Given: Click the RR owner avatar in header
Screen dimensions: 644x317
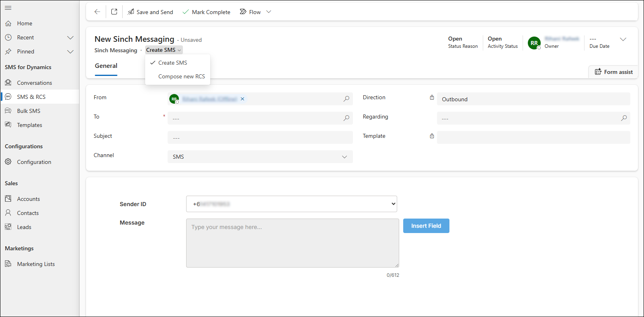Looking at the screenshot, I should 534,43.
